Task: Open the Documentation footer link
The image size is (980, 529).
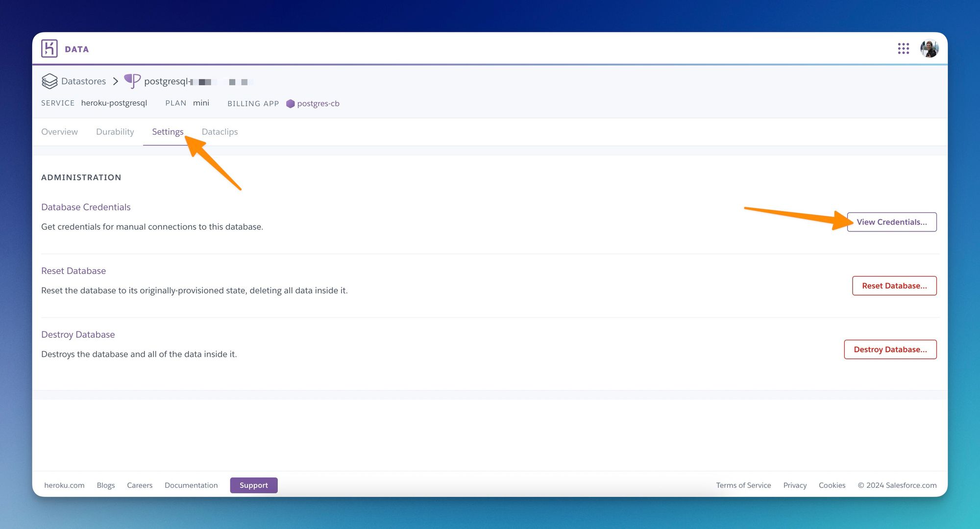Action: coord(191,485)
